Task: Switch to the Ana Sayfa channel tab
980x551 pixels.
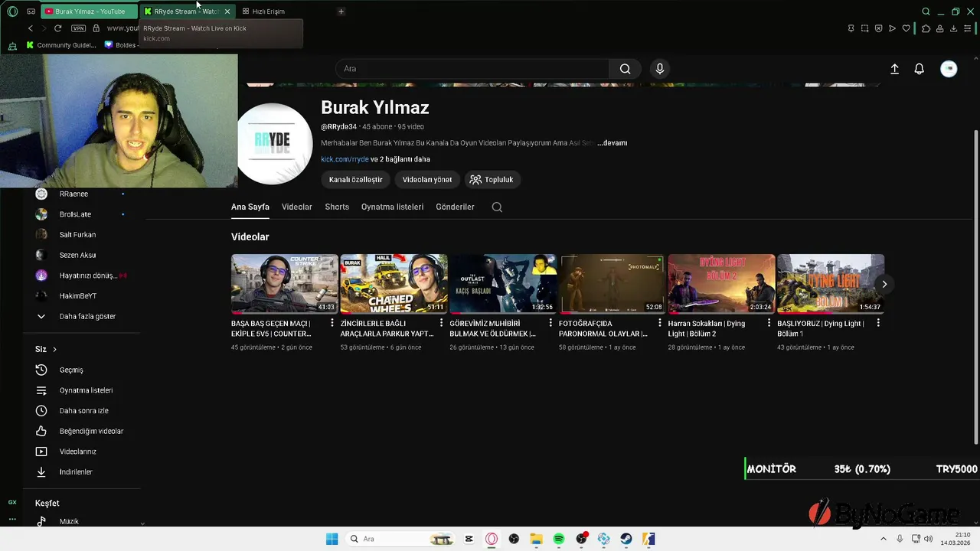Action: [x=250, y=207]
